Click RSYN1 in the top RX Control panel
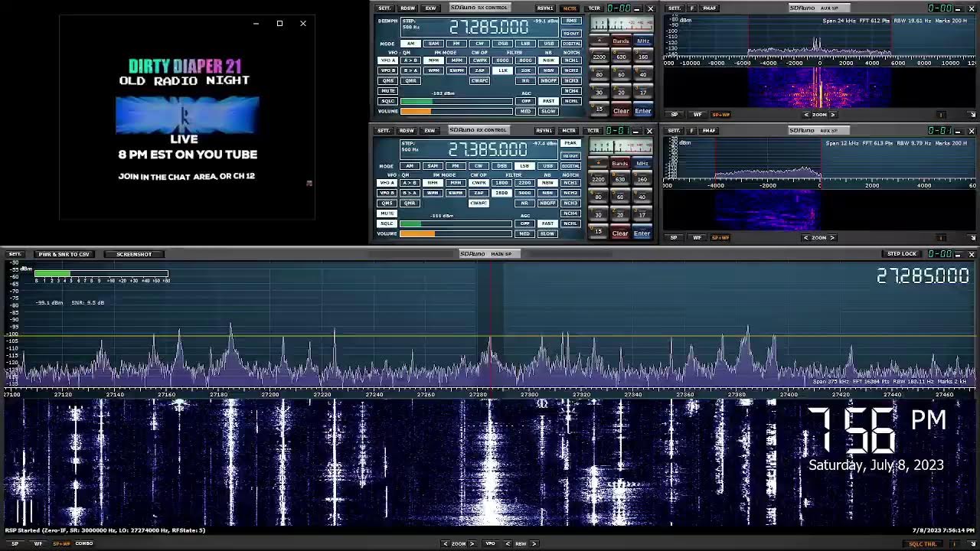The width and height of the screenshot is (980, 551). (545, 8)
